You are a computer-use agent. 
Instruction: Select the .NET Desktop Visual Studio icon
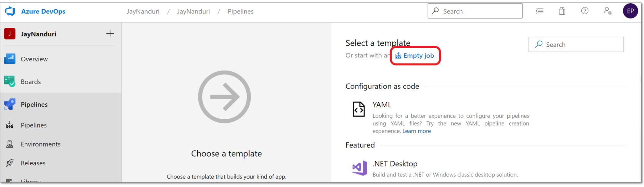(359, 168)
